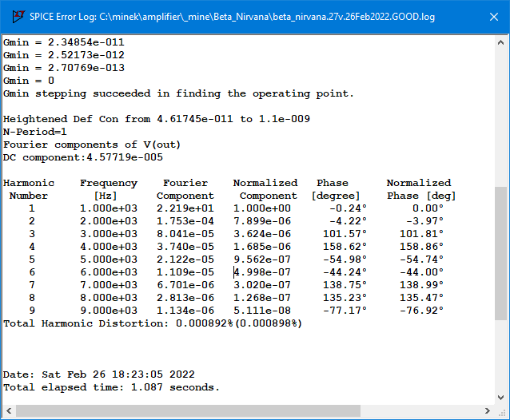The image size is (510, 420).
Task: Click phase value 101.57° for harmonic 3
Action: click(x=345, y=234)
